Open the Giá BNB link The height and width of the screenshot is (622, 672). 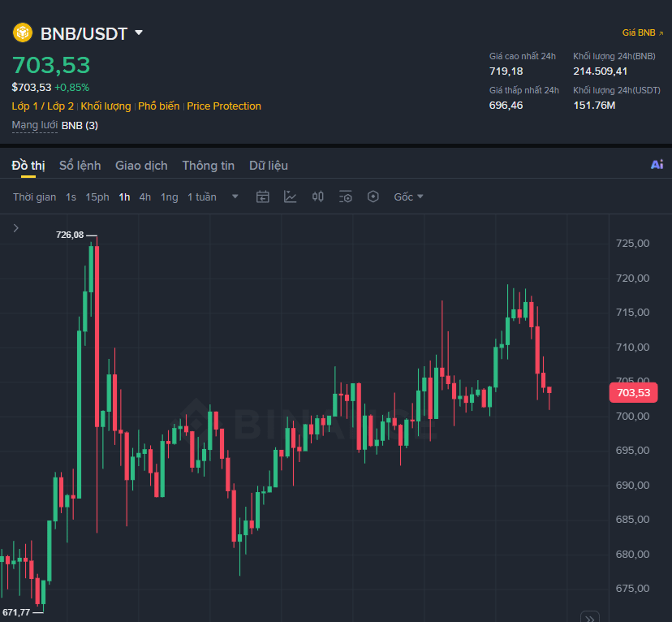(x=643, y=32)
